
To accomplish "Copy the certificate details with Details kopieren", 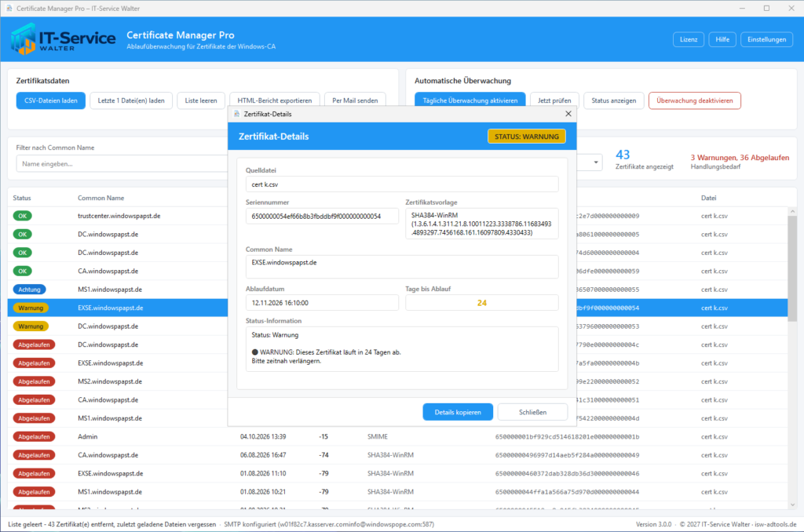I will [458, 412].
